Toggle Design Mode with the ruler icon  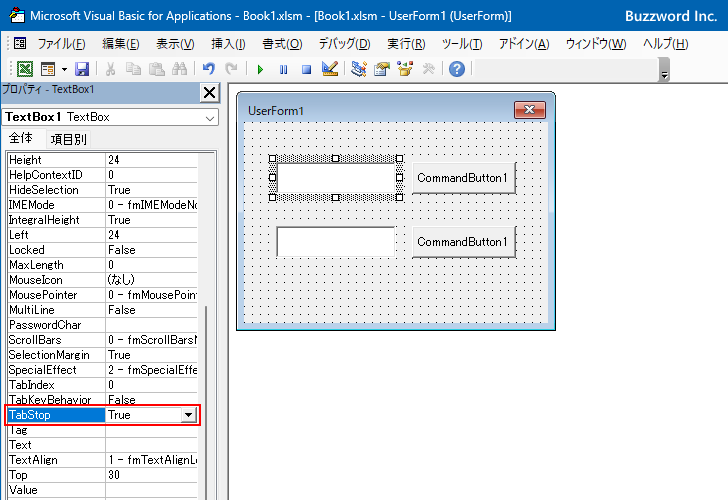coord(330,69)
